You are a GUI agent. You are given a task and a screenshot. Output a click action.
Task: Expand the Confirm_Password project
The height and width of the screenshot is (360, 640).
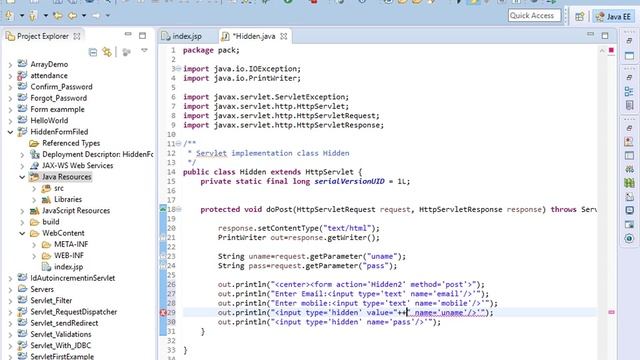tap(10, 87)
